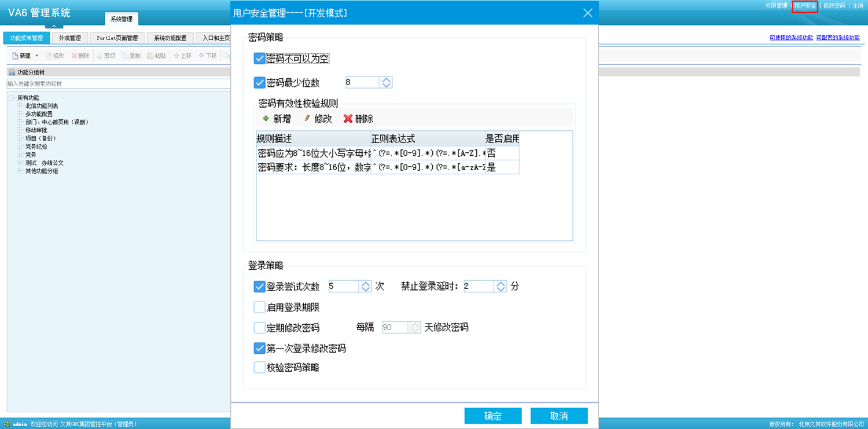Expand the 多功能配置 tree node
Screen dimensions: 868x429
click(20, 114)
